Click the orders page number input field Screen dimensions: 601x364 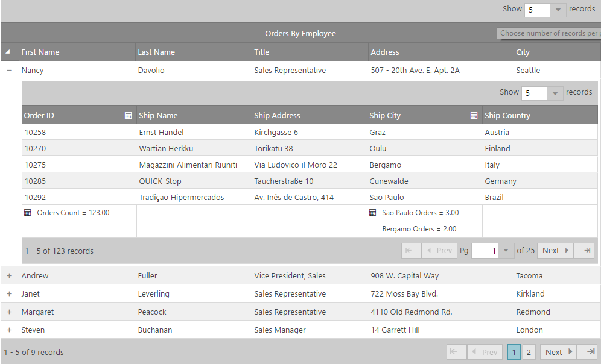pos(485,251)
